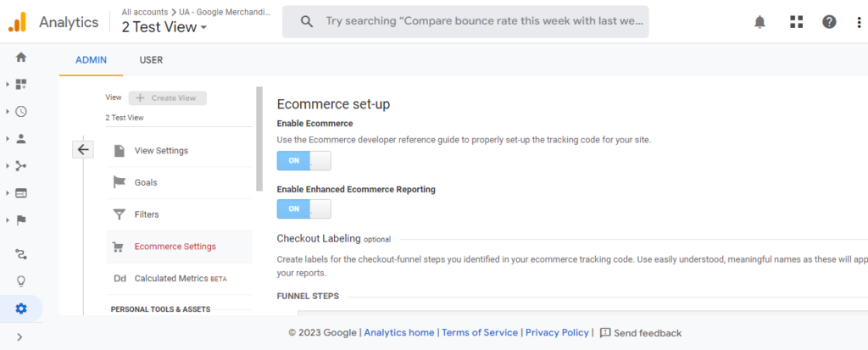Switch to the ADMIN tab
The width and height of the screenshot is (868, 350).
pos(92,60)
